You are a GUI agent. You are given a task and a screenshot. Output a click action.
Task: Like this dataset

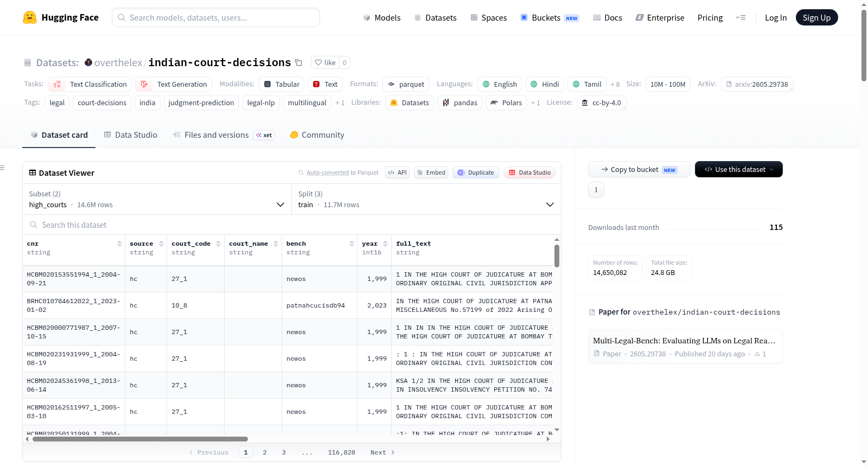click(x=325, y=62)
